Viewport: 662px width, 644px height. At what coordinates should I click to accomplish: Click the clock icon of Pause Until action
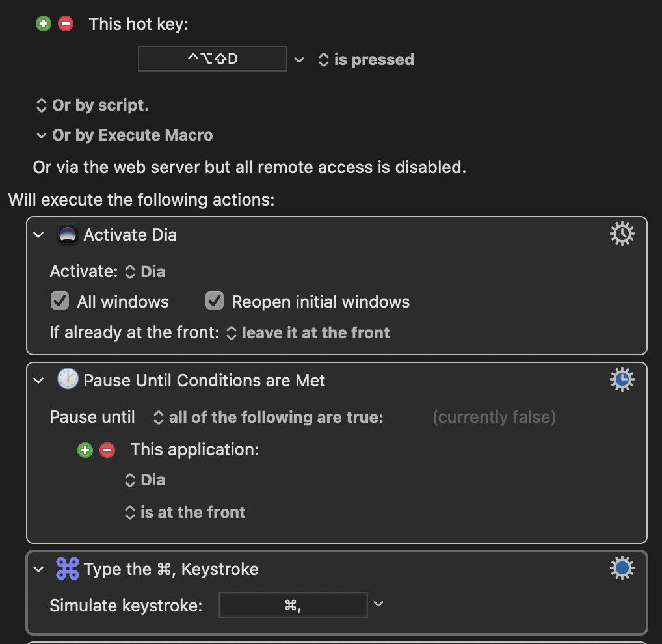pyautogui.click(x=68, y=379)
